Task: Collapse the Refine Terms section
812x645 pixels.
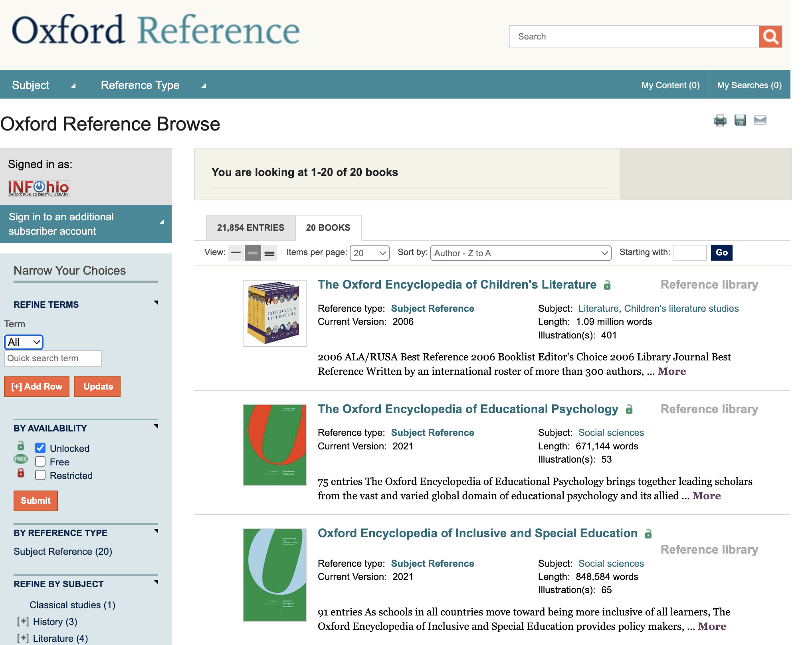Action: pos(156,303)
